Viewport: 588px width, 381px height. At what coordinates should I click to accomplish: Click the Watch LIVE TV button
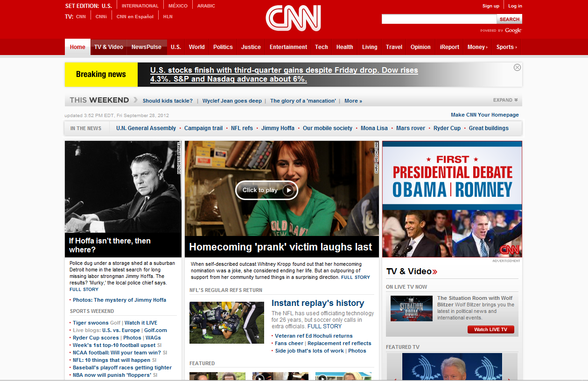[x=490, y=330]
